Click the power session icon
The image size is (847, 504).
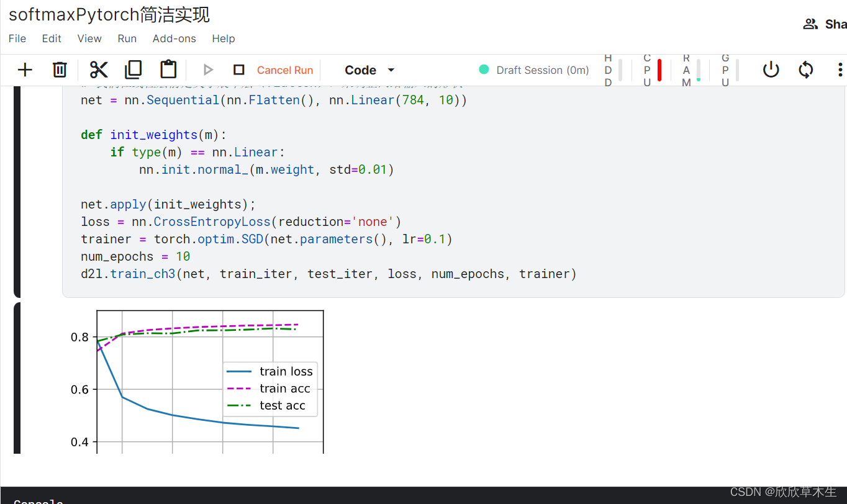click(771, 70)
